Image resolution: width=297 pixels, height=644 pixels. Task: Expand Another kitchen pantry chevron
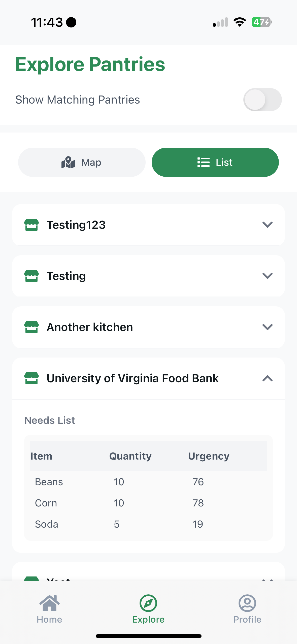coord(267,327)
